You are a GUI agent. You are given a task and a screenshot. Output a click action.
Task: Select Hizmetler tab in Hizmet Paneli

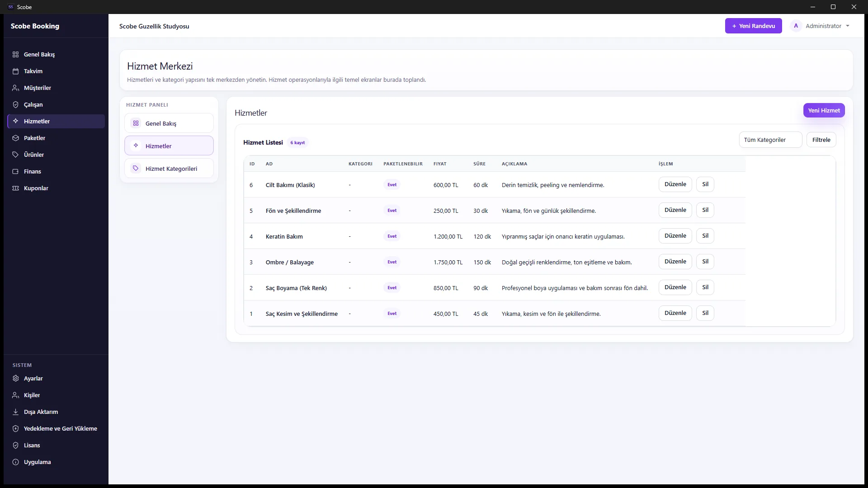coord(169,145)
